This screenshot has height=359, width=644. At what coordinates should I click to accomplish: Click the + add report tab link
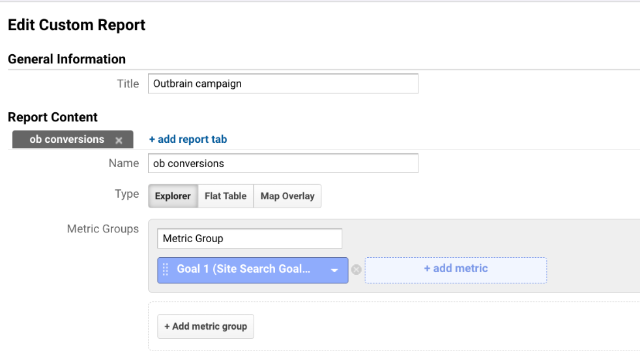pos(188,140)
